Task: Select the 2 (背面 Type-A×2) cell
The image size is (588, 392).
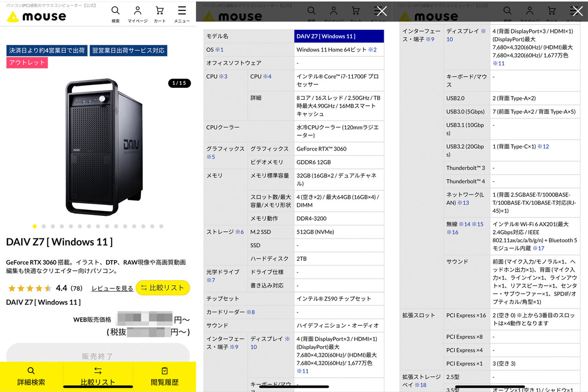Action: (x=535, y=98)
